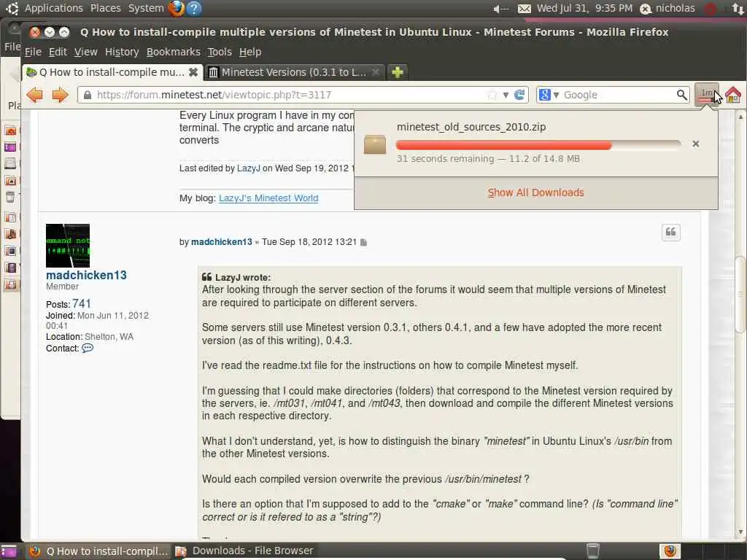This screenshot has height=560, width=747.
Task: Click the search magnifier icon
Action: 682,95
